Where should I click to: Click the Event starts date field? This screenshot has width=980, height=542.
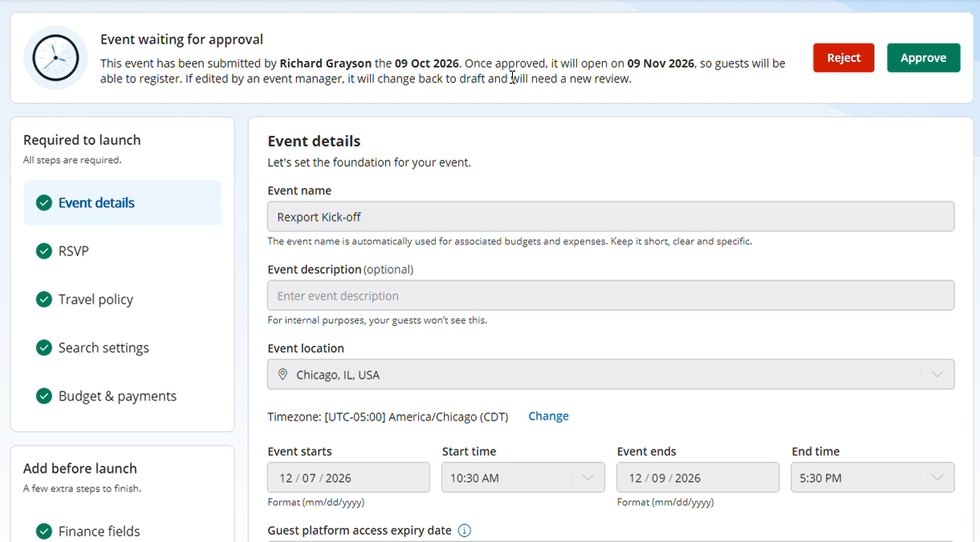348,478
